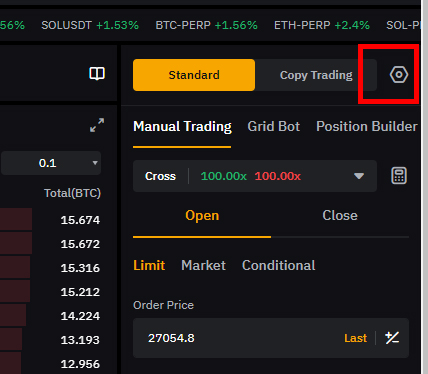This screenshot has height=374, width=428.
Task: Switch to Copy Trading mode
Action: click(x=316, y=75)
